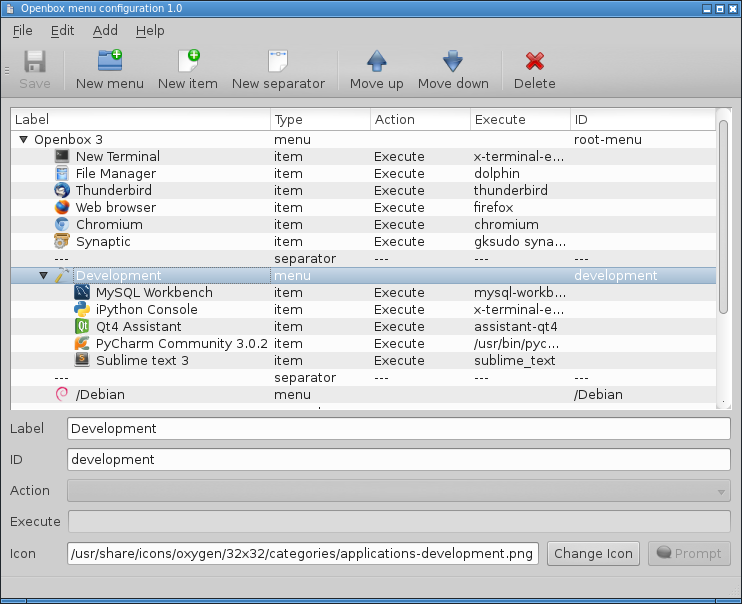
Task: Add a new menu via toolbar folder icon
Action: coord(110,61)
